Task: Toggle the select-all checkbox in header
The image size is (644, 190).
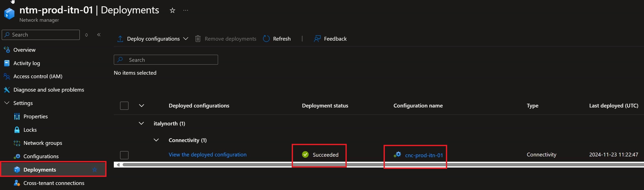Action: click(x=124, y=105)
